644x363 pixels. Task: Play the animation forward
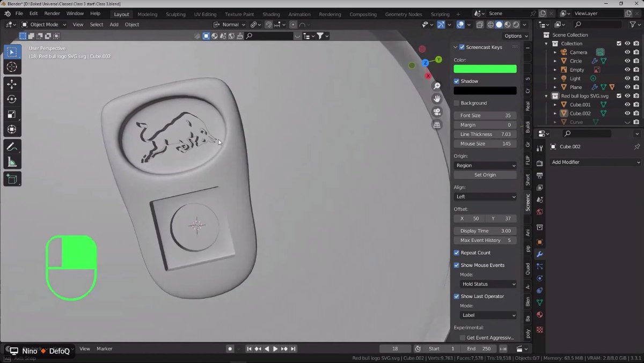275,349
